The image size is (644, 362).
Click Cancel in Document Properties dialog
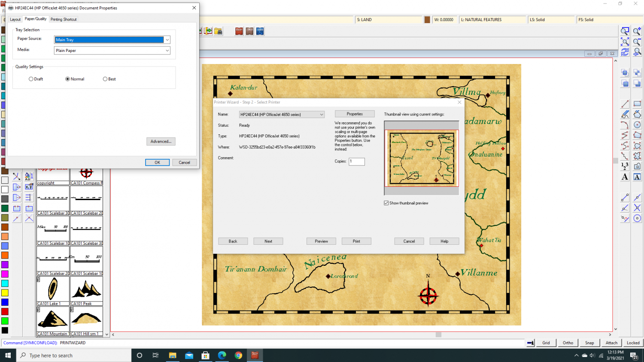point(185,162)
